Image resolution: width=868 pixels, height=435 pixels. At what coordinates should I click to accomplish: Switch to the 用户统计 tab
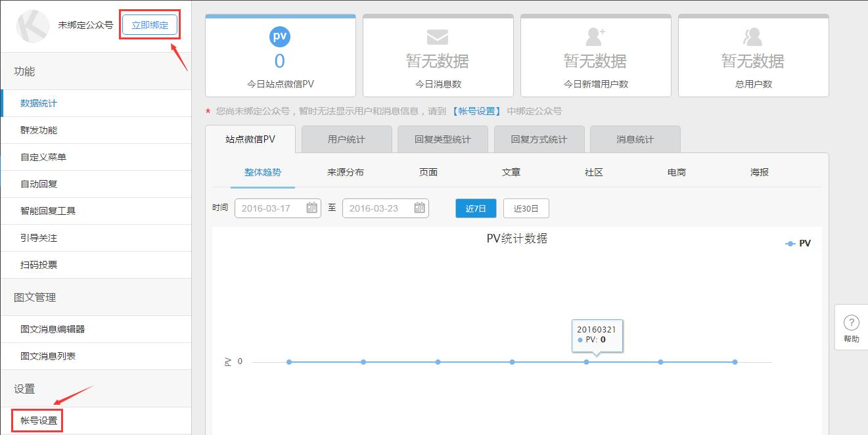(346, 139)
